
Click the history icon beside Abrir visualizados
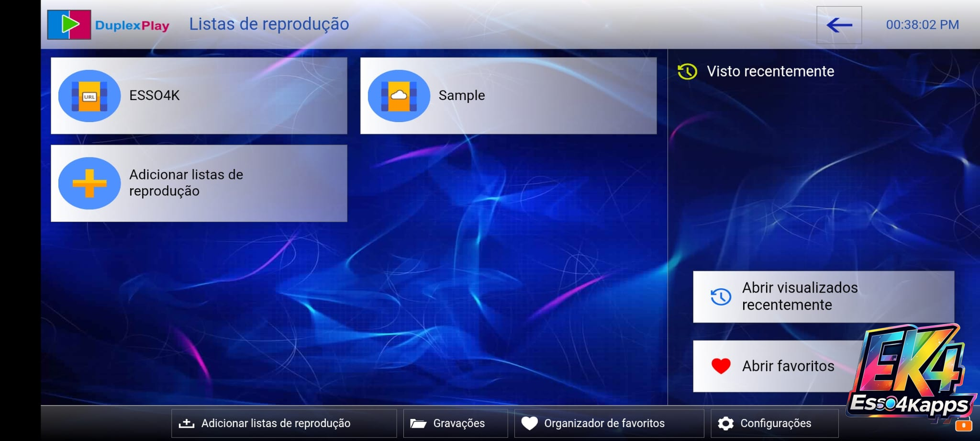721,297
